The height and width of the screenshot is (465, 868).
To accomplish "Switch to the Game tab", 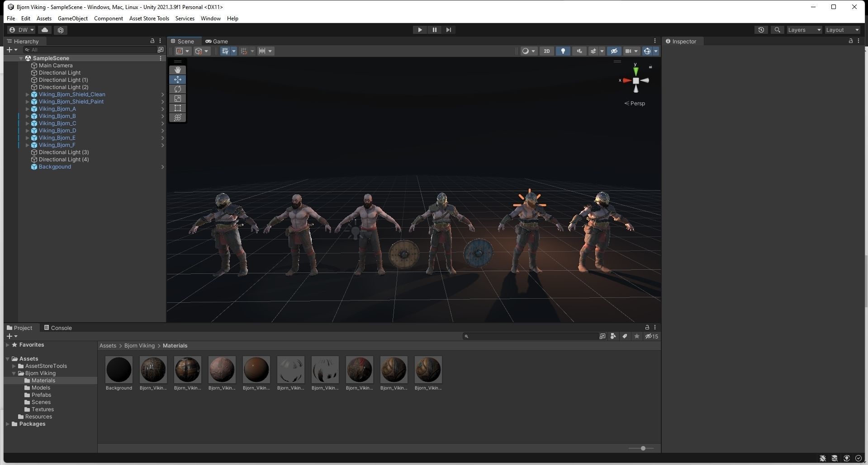I will pyautogui.click(x=217, y=41).
